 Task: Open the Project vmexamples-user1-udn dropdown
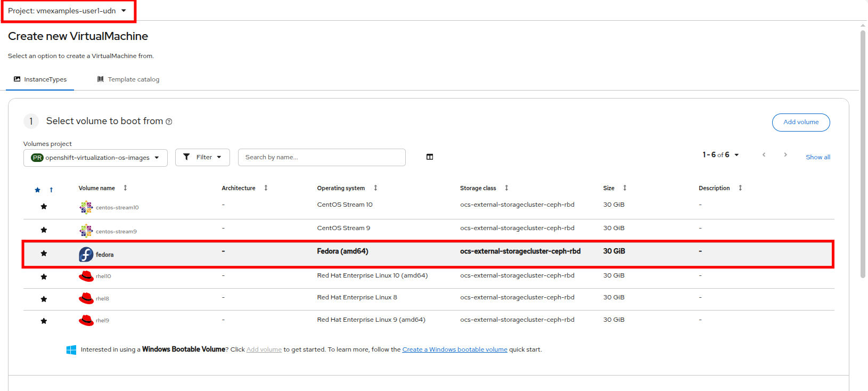[x=67, y=11]
